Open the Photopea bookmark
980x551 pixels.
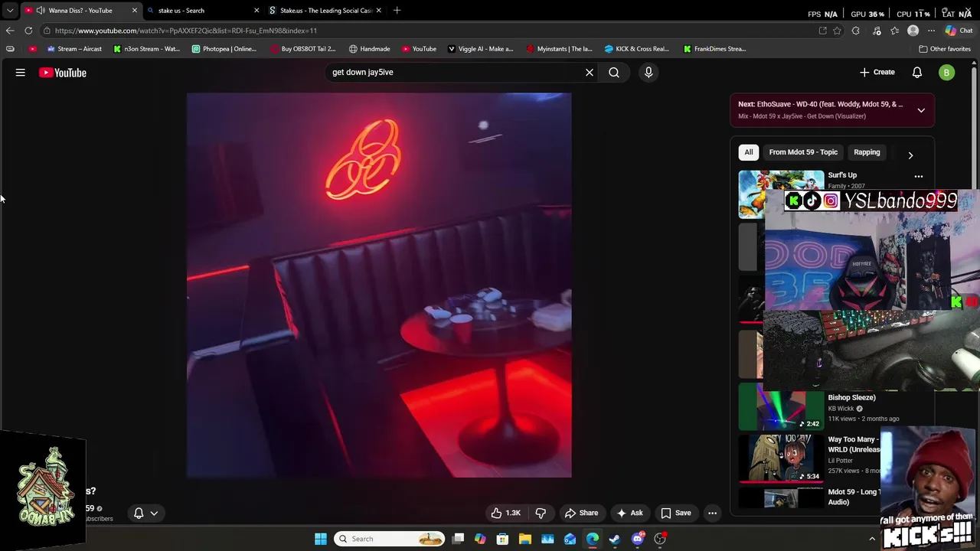click(224, 49)
